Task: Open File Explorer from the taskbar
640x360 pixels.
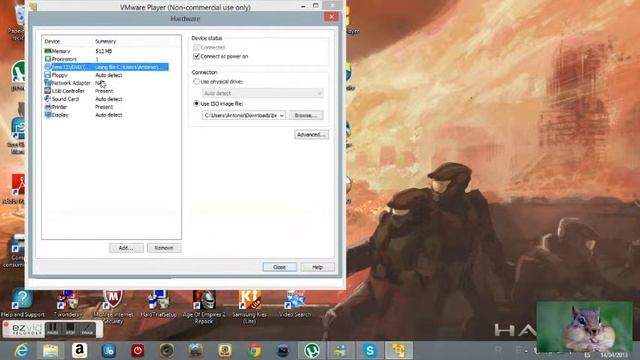Action: click(x=51, y=351)
